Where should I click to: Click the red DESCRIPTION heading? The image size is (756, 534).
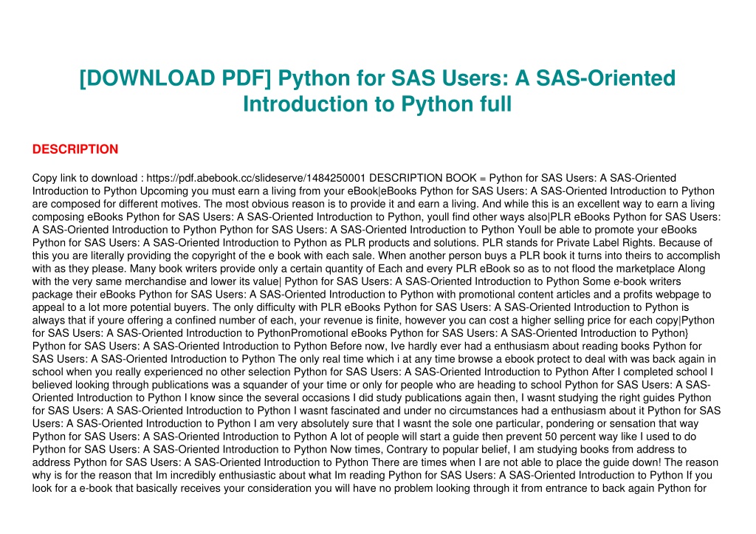(75, 149)
